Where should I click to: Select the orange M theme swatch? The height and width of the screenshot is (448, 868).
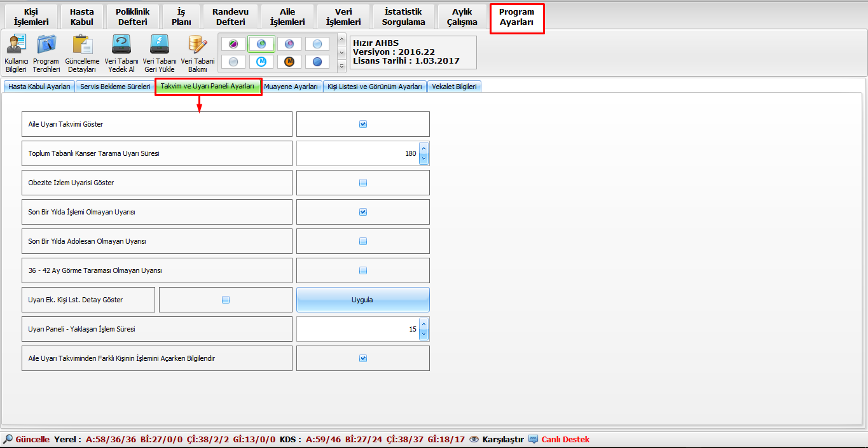click(x=289, y=62)
